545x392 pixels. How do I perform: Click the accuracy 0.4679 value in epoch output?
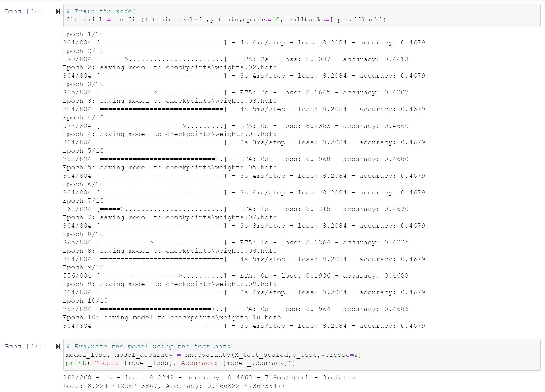(x=413, y=42)
